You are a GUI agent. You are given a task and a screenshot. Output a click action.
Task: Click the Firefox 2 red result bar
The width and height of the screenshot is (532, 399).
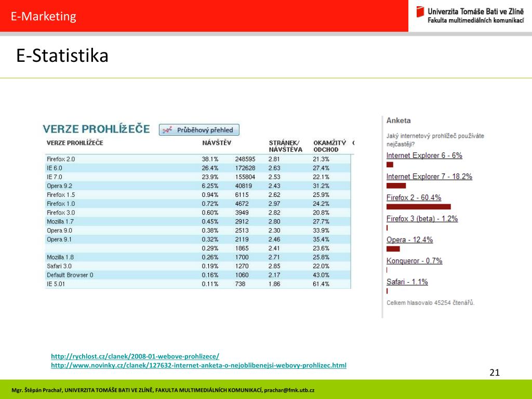pyautogui.click(x=418, y=207)
